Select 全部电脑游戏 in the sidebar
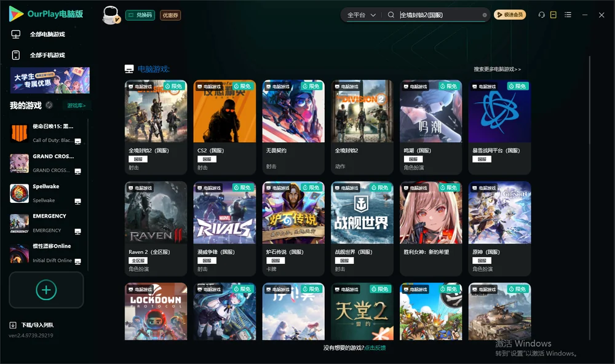Viewport: 615px width, 364px height. pos(47,34)
